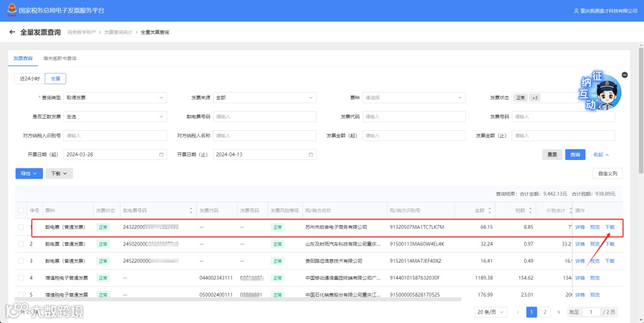Focus the 发票代码 input field

(x=414, y=116)
